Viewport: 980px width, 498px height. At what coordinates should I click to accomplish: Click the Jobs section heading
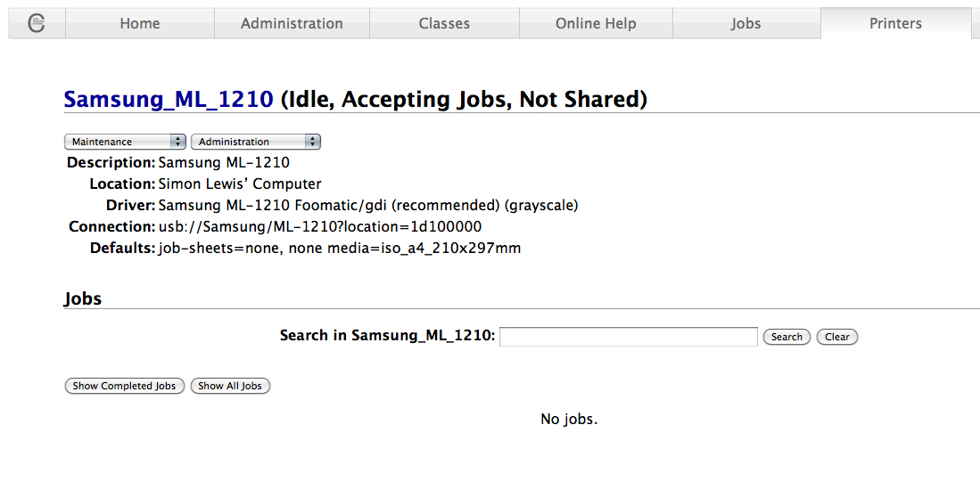tap(83, 298)
